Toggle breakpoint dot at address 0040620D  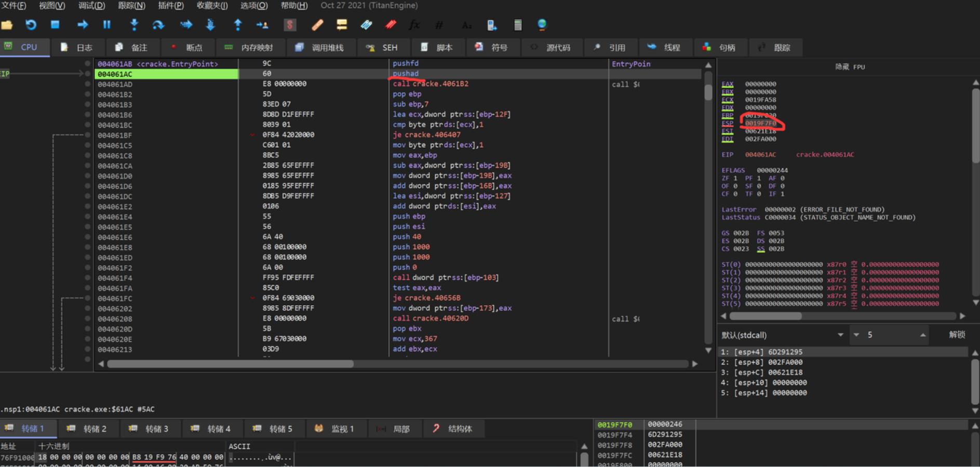87,329
